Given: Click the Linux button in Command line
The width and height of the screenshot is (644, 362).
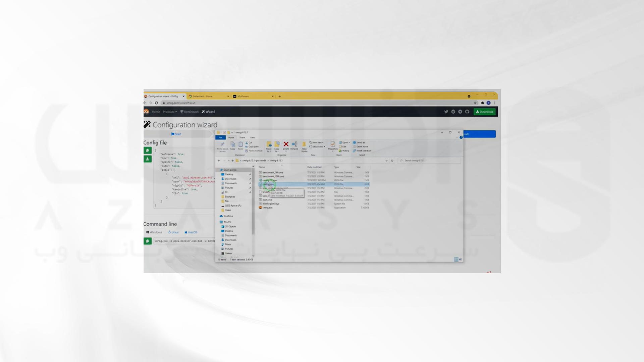Looking at the screenshot, I should pyautogui.click(x=174, y=232).
